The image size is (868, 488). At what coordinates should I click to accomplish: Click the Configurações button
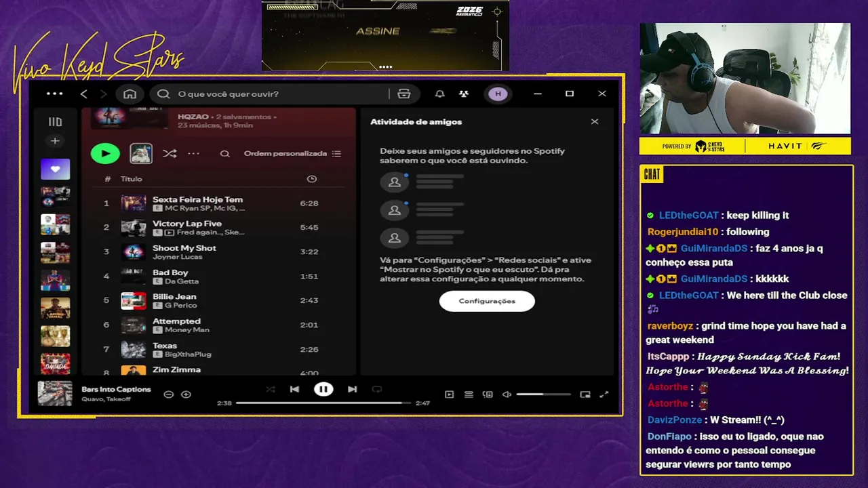(487, 301)
